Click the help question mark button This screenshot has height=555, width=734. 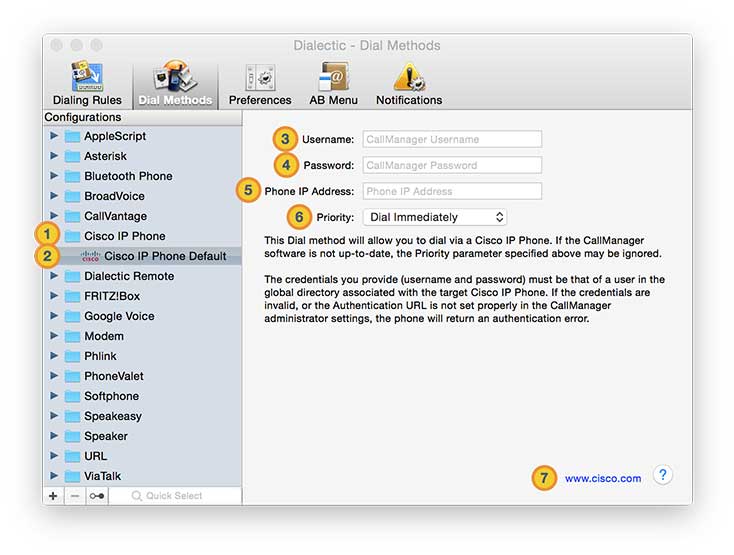pyautogui.click(x=662, y=475)
